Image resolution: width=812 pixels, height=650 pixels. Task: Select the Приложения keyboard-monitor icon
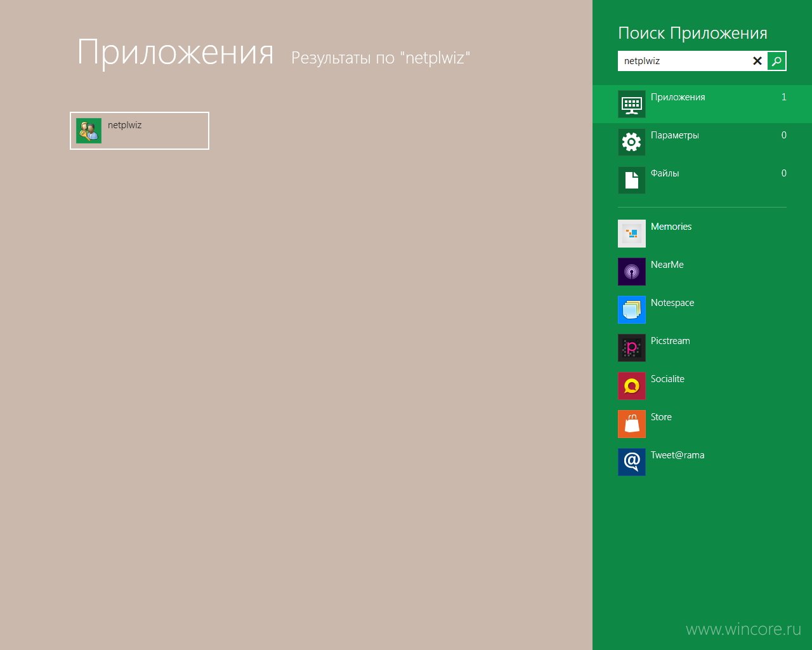pyautogui.click(x=632, y=104)
